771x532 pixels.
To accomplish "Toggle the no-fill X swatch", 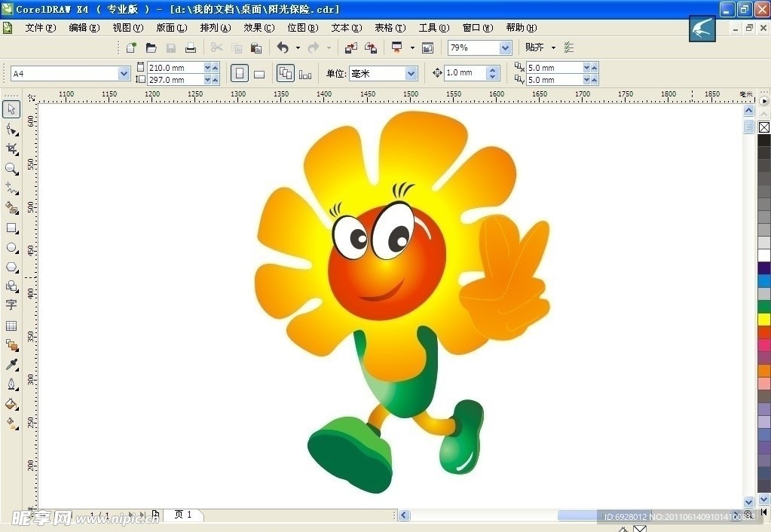I will (763, 127).
